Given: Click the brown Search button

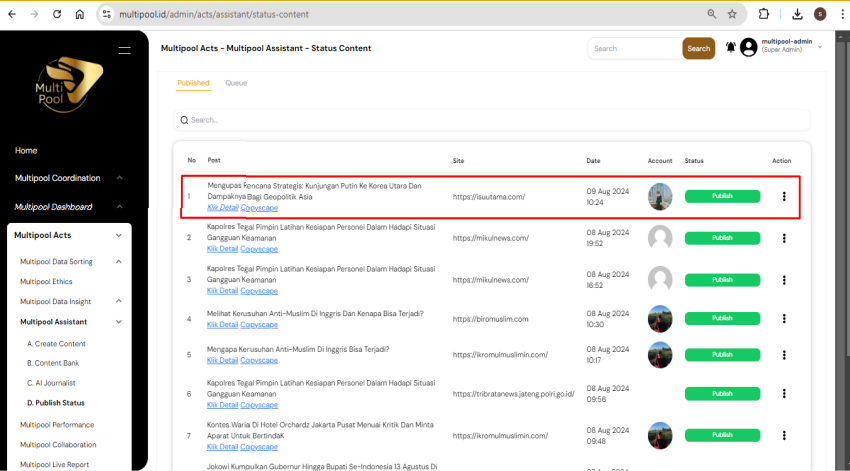Looking at the screenshot, I should click(698, 48).
